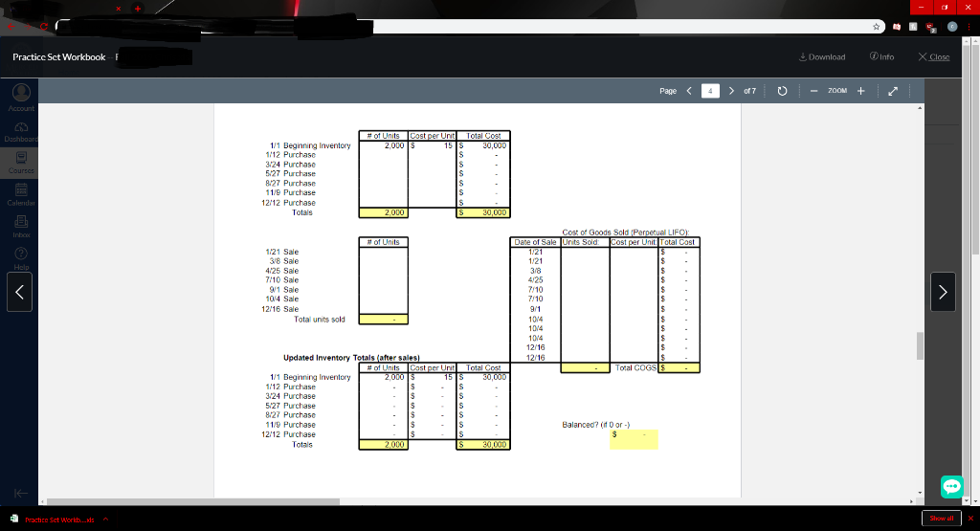Go to previous page in viewer
The width and height of the screenshot is (980, 531).
689,91
